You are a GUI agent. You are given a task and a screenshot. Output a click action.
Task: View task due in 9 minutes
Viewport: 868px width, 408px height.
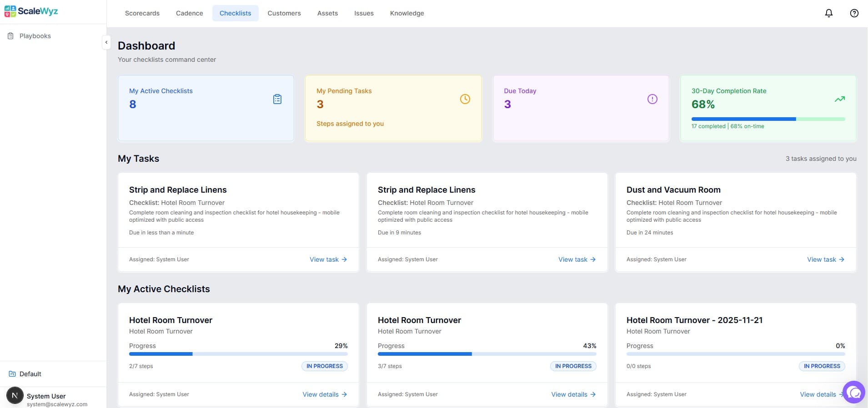click(577, 259)
